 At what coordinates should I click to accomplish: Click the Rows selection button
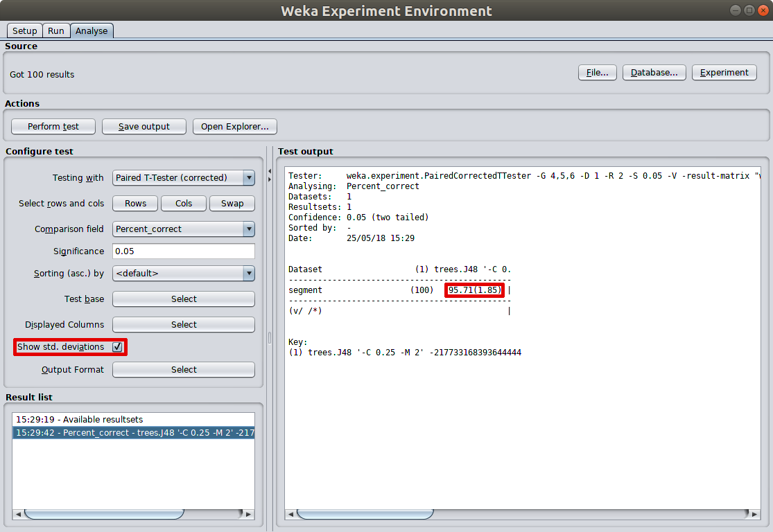click(135, 204)
